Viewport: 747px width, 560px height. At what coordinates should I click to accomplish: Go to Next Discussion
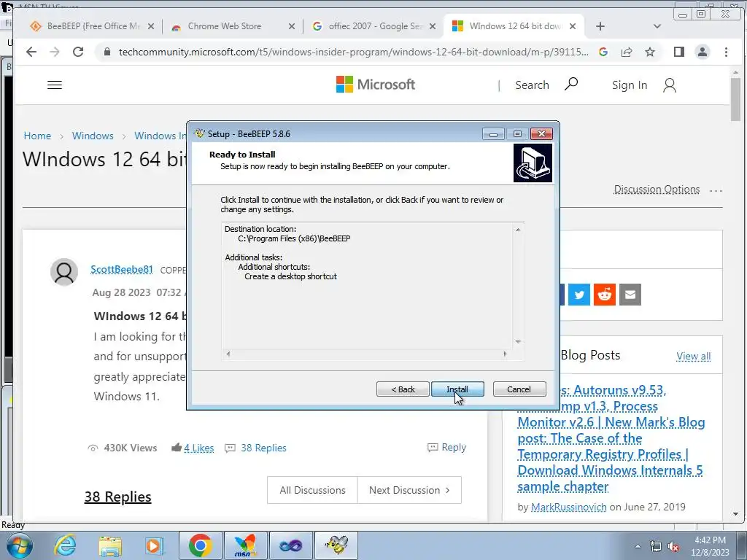(x=409, y=490)
